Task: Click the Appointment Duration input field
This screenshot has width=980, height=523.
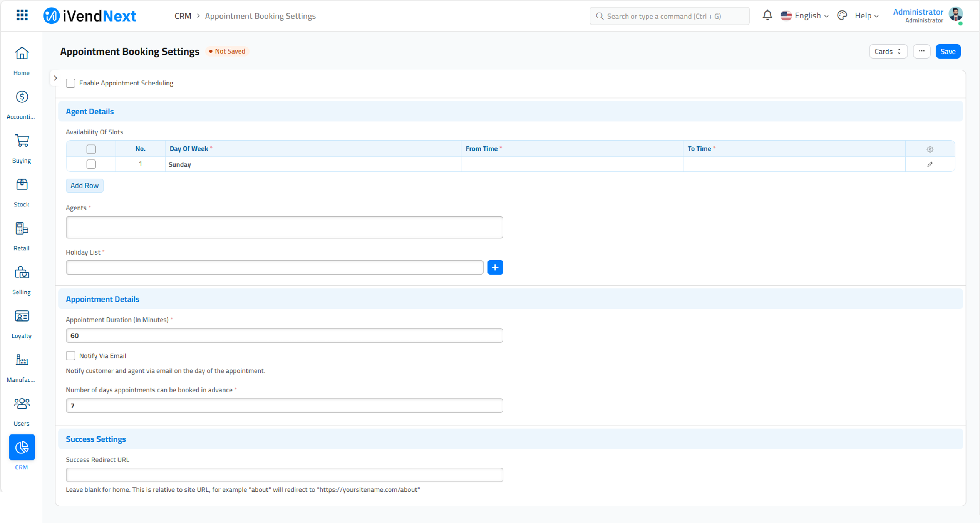Action: pos(284,335)
